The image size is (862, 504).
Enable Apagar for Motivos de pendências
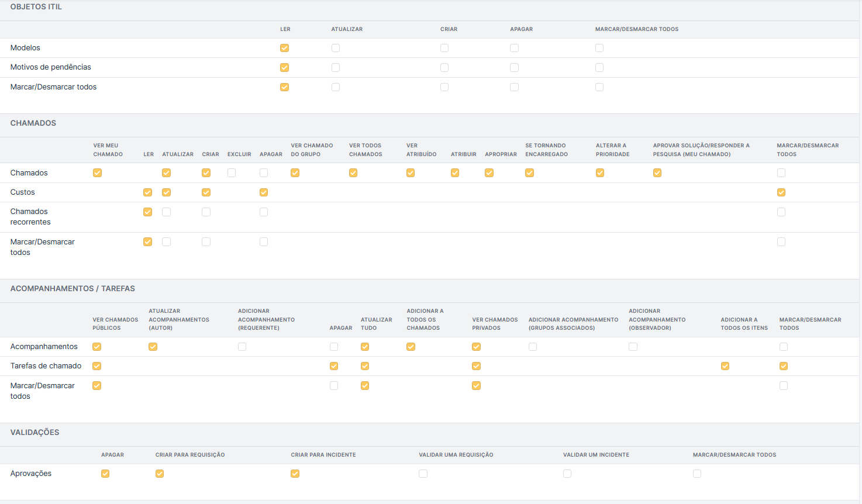pos(514,68)
